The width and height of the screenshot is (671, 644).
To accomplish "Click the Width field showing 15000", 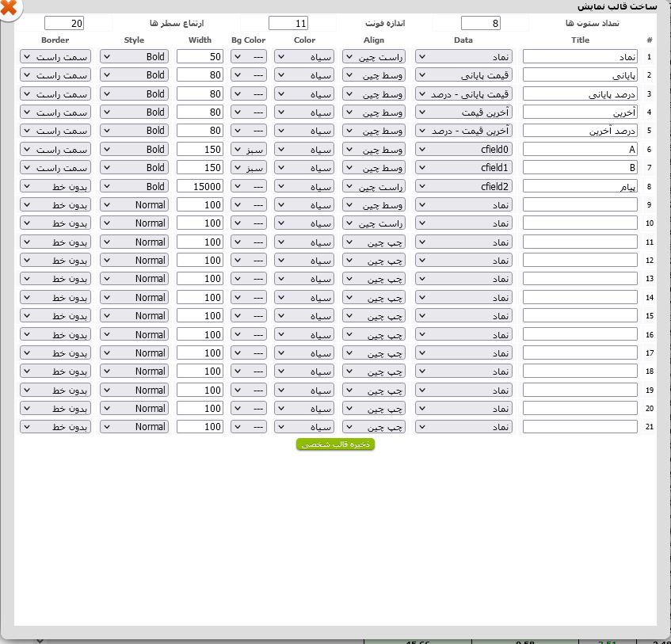I will tap(200, 186).
